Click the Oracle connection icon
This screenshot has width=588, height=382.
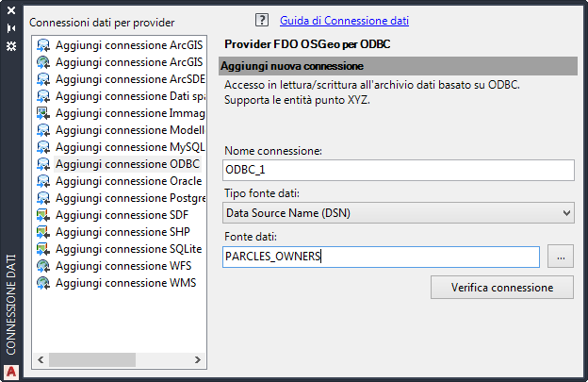[x=42, y=181]
